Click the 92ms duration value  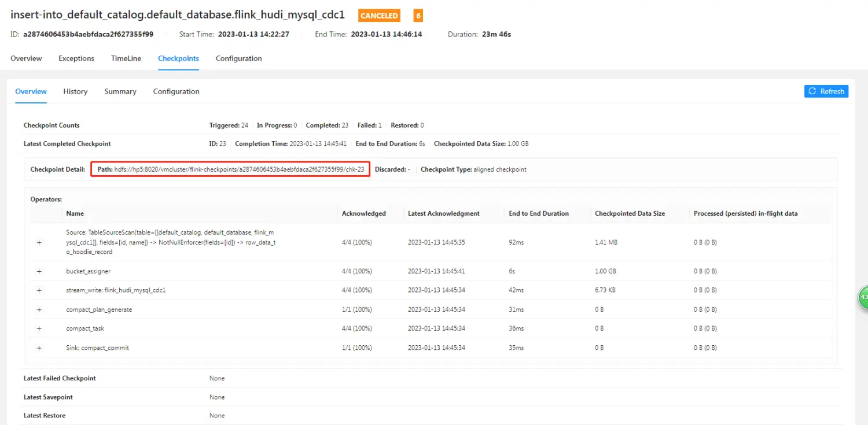[516, 242]
